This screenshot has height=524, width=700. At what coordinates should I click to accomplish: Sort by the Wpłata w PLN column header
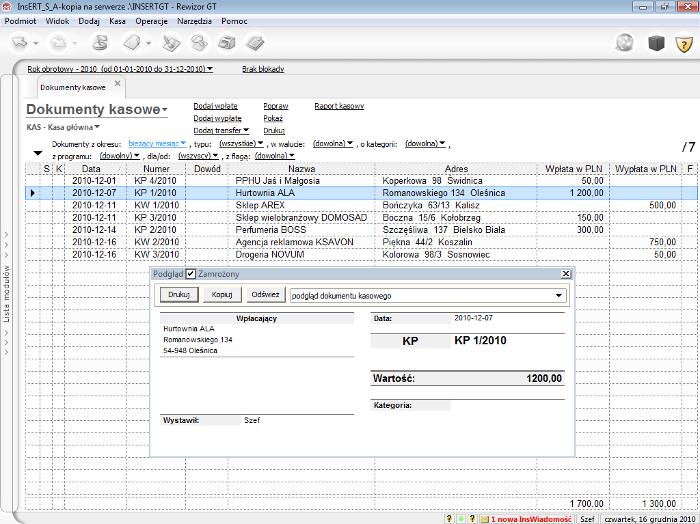(x=573, y=169)
